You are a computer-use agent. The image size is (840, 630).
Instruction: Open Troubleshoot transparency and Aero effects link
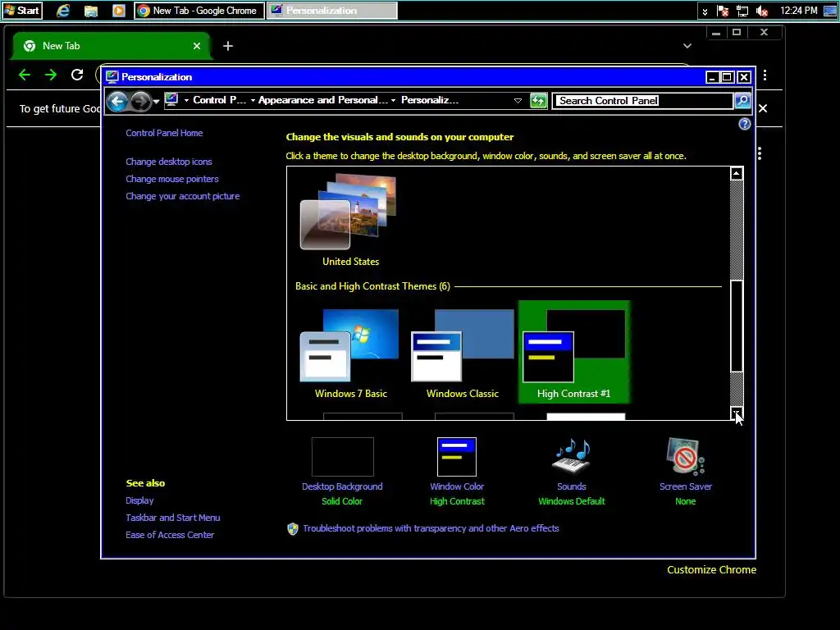click(431, 528)
